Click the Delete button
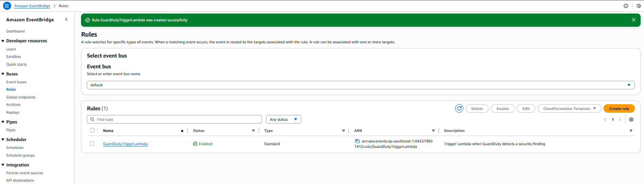 [477, 109]
